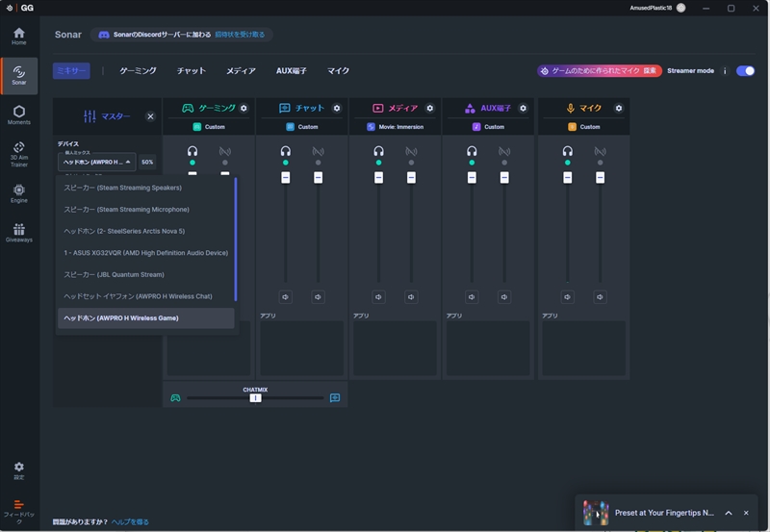Select スピーカー (Steam Streaming Microphone)
The height and width of the screenshot is (532, 770).
(x=146, y=210)
